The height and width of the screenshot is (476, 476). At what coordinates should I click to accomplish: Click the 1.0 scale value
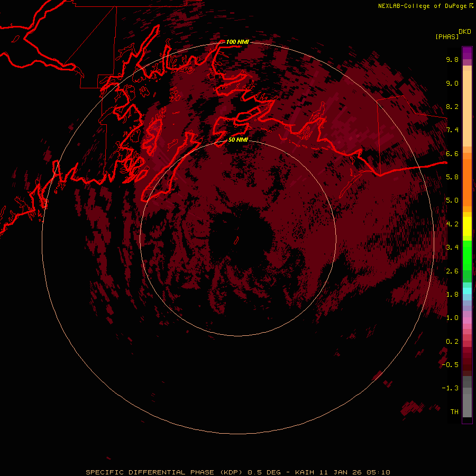(452, 317)
